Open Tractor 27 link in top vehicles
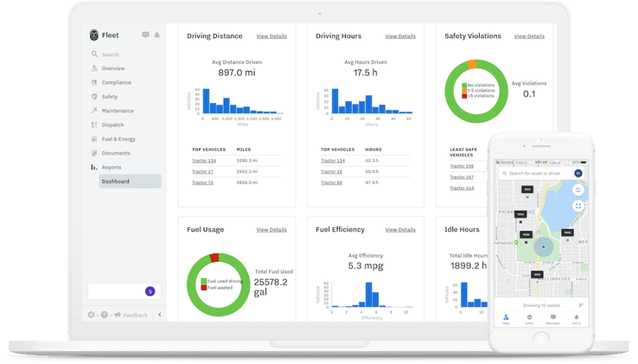 (x=202, y=172)
